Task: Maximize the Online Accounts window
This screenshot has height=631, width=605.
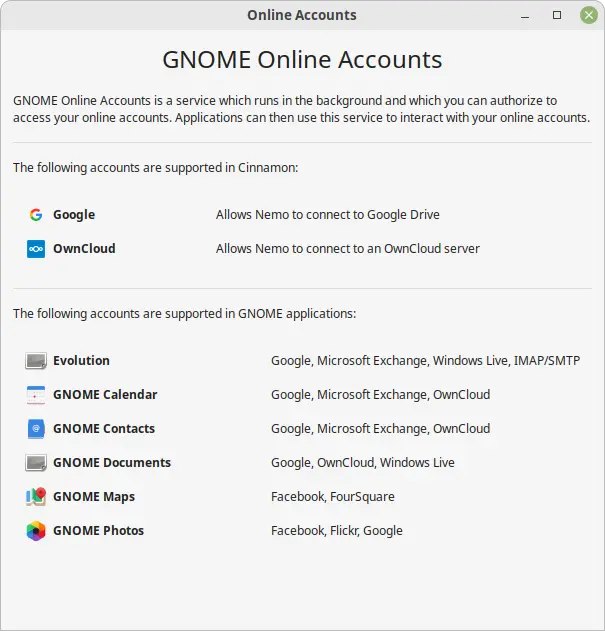Action: [557, 15]
